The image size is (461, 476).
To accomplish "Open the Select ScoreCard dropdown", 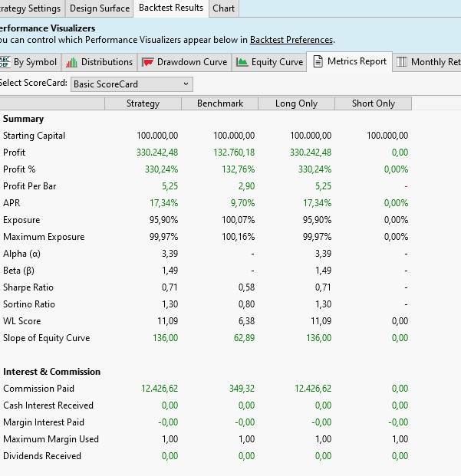I will click(x=131, y=83).
